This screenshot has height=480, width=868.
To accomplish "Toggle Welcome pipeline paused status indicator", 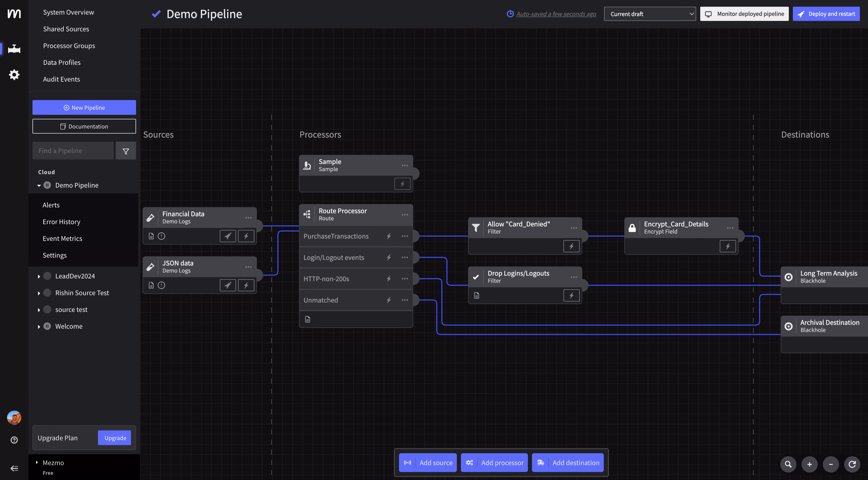I will coord(47,327).
